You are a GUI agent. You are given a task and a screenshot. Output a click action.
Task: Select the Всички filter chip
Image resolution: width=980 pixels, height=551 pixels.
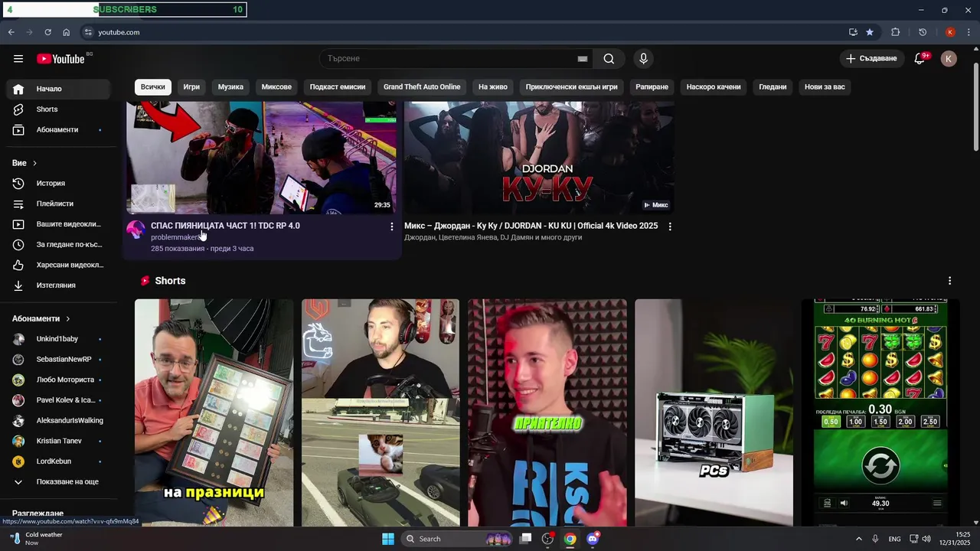point(152,86)
